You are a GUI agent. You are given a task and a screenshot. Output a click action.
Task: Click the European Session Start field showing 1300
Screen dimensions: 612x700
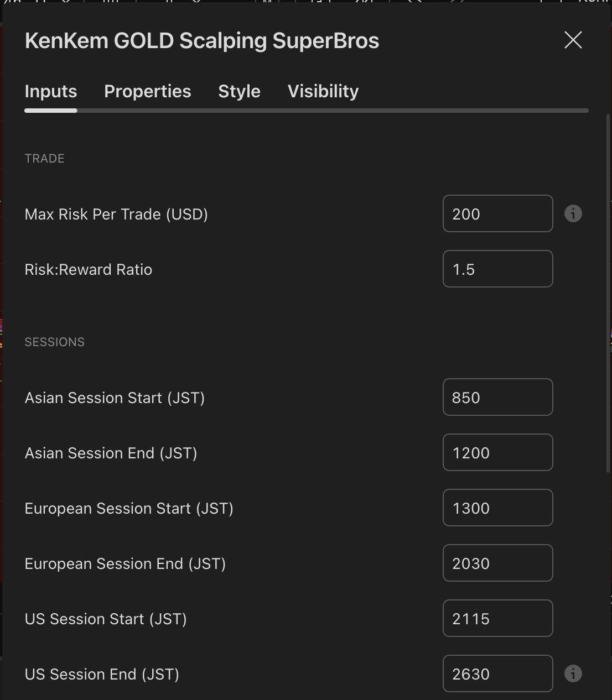[497, 508]
